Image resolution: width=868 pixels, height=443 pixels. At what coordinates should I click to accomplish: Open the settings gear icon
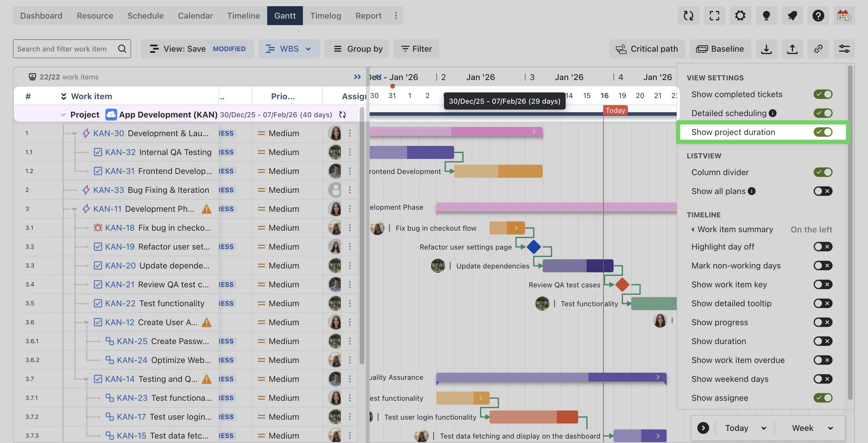(740, 16)
